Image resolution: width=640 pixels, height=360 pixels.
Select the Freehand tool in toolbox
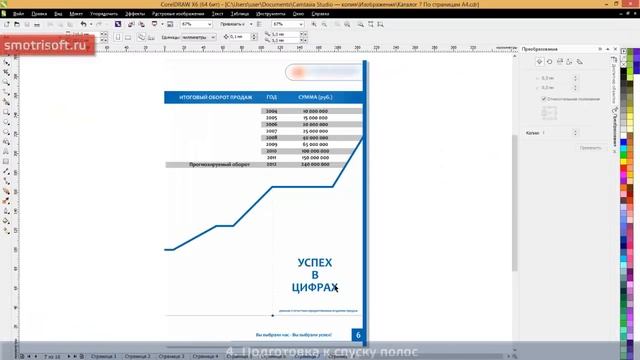(x=6, y=93)
